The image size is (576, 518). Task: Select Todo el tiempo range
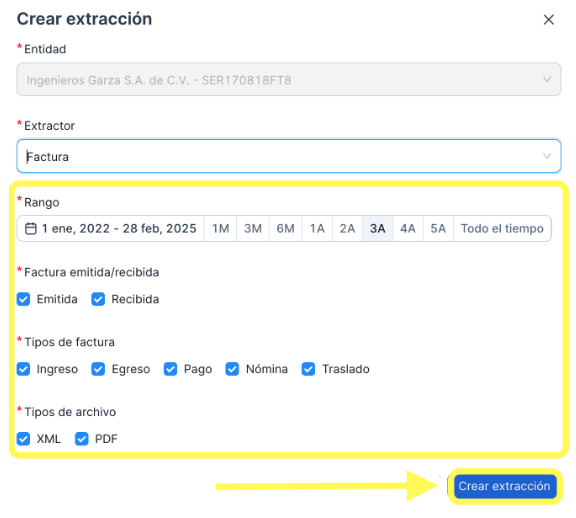coord(502,229)
